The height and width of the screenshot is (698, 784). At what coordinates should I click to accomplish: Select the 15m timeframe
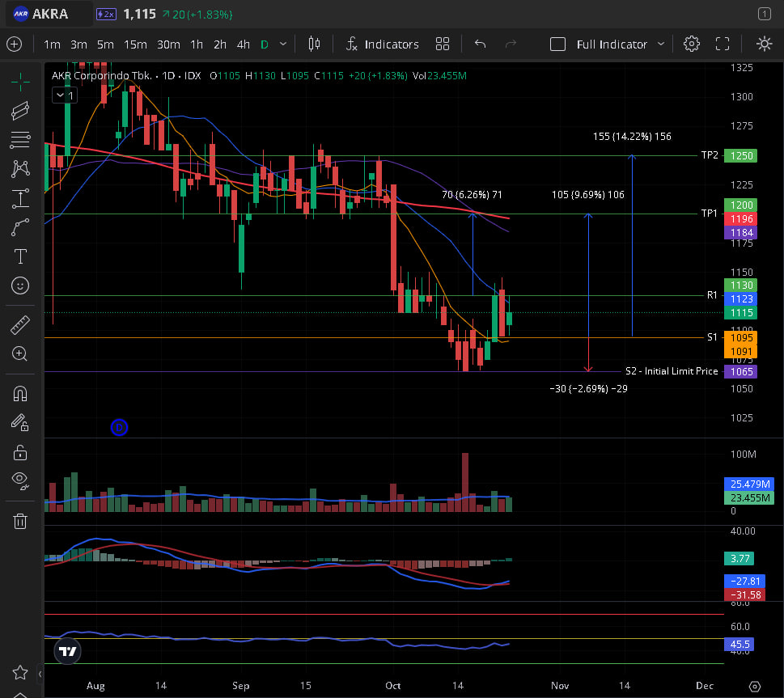pos(135,44)
